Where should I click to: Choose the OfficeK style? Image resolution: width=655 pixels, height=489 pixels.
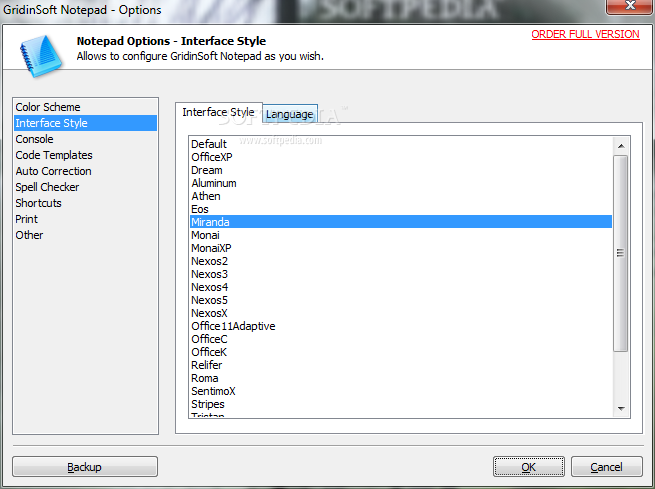click(401, 352)
